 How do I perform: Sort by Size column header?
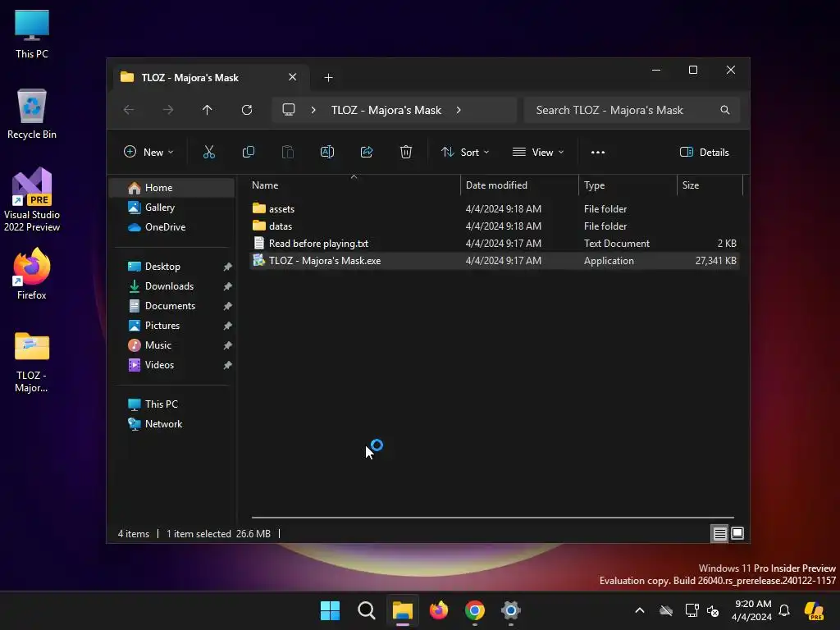click(x=710, y=185)
